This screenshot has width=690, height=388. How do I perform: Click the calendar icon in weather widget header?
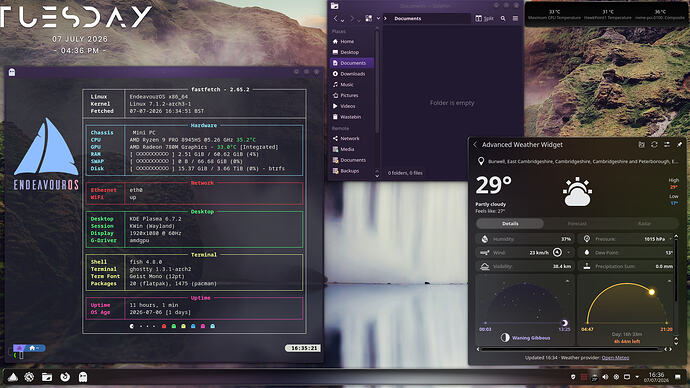642,145
